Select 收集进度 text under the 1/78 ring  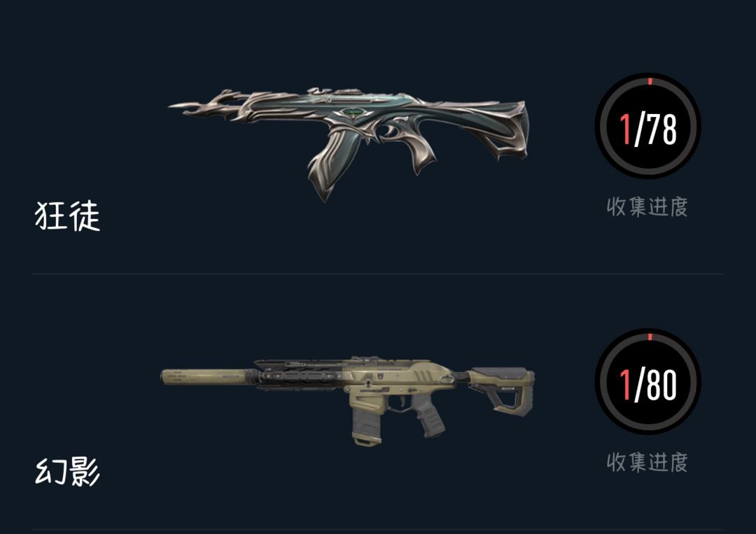[x=647, y=206]
